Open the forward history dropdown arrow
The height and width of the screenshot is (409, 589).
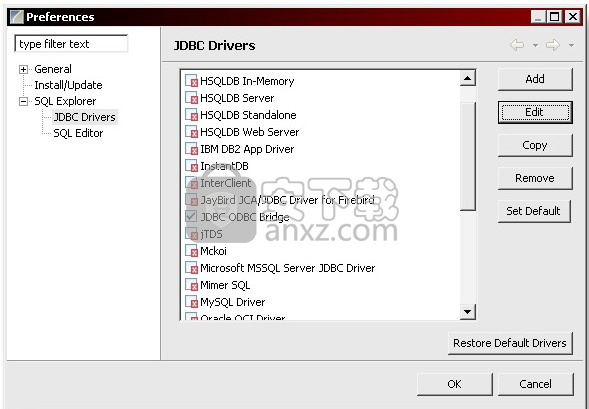(571, 45)
